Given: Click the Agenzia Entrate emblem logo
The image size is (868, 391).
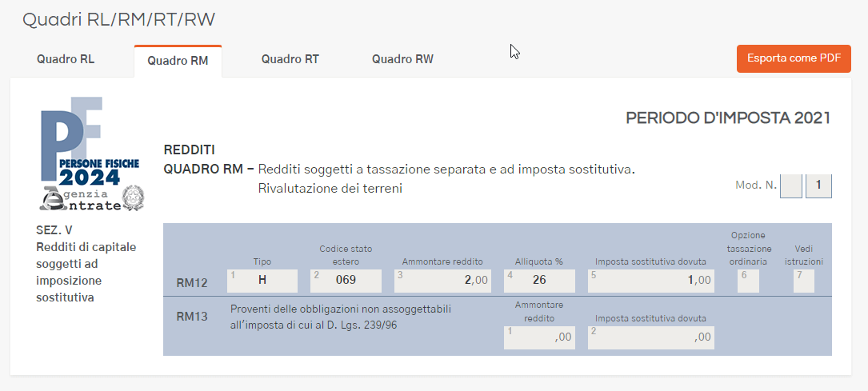Looking at the screenshot, I should pos(92,200).
